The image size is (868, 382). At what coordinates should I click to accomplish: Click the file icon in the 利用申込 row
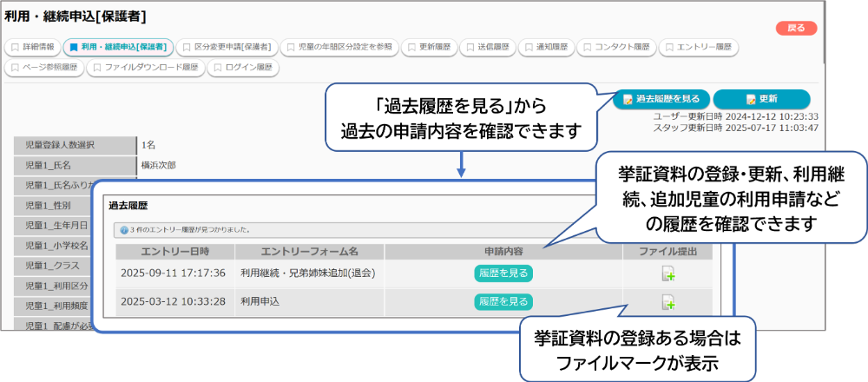pos(667,302)
